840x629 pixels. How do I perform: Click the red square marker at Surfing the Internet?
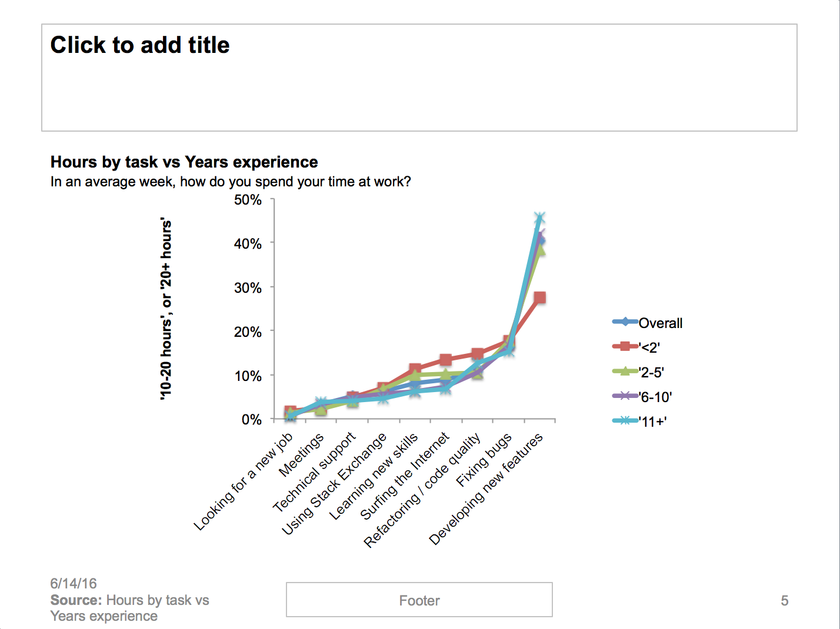(445, 360)
